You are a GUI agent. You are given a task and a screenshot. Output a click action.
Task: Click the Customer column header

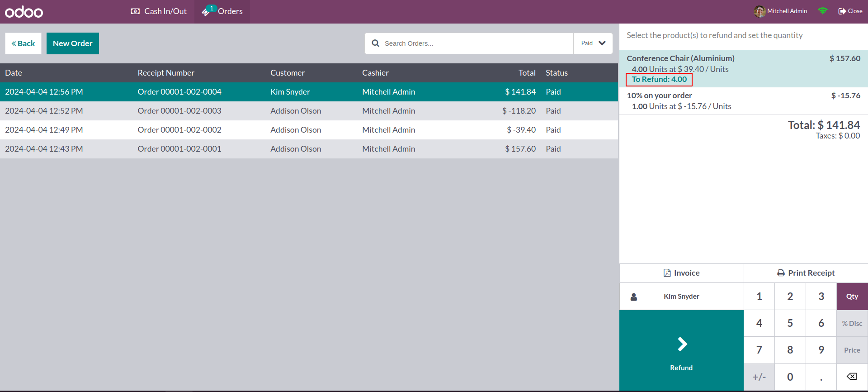pos(288,73)
